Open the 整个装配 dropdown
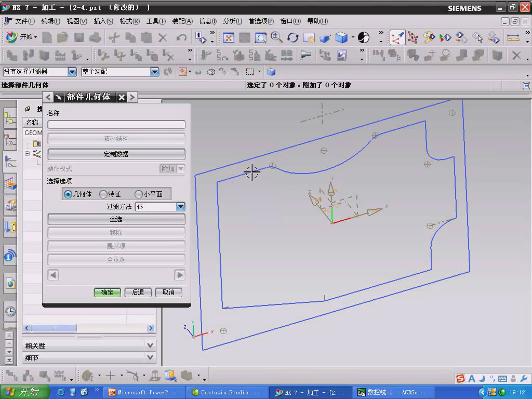This screenshot has width=532, height=399. click(155, 72)
